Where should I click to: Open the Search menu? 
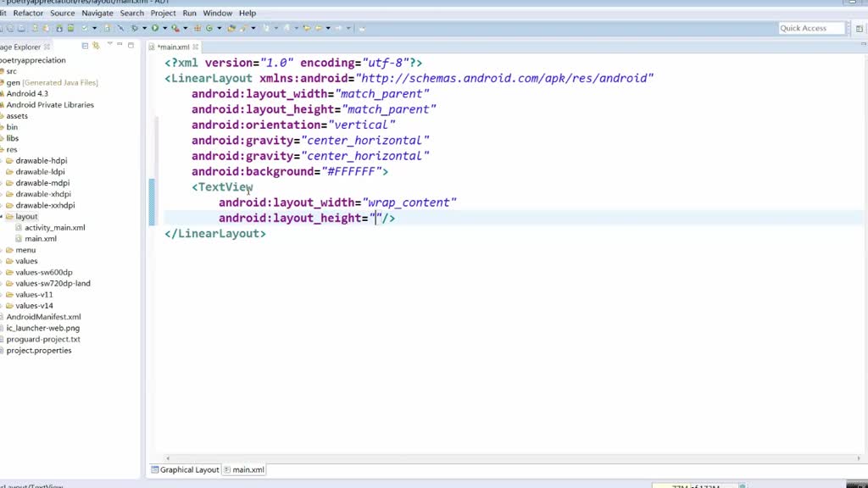(131, 13)
